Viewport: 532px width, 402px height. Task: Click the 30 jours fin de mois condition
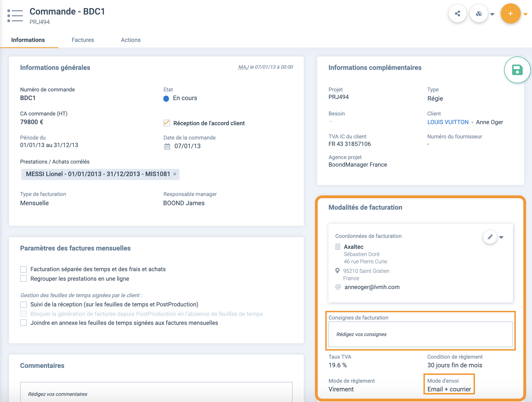pyautogui.click(x=455, y=365)
